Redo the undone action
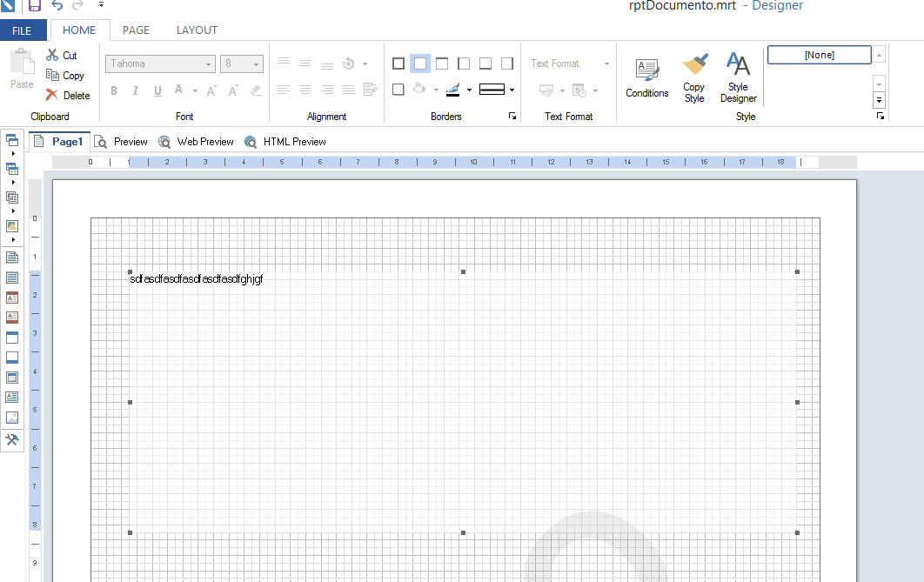This screenshot has height=582, width=924. (77, 5)
